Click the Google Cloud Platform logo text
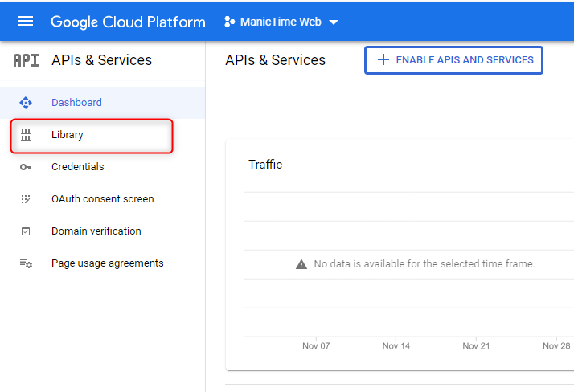 (128, 22)
